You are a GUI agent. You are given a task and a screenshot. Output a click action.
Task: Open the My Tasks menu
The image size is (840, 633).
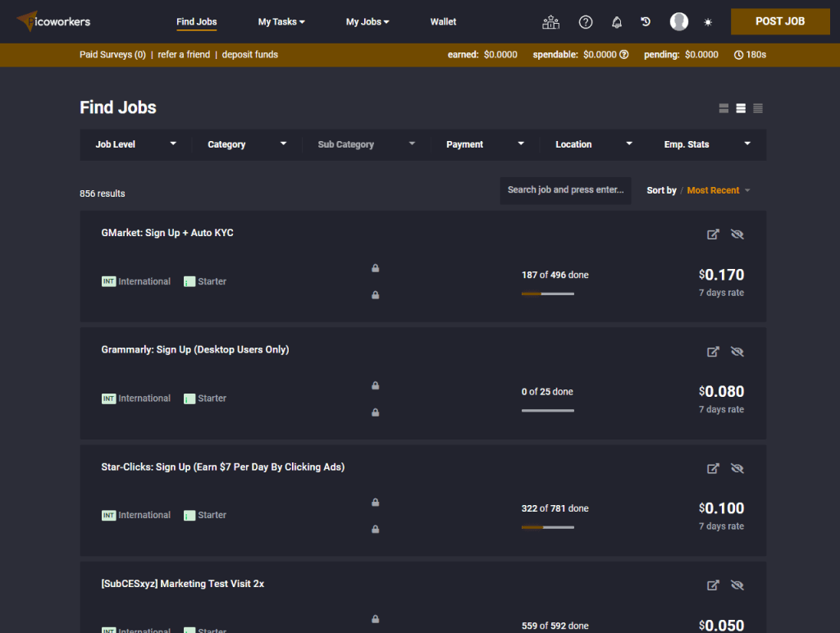pyautogui.click(x=281, y=22)
